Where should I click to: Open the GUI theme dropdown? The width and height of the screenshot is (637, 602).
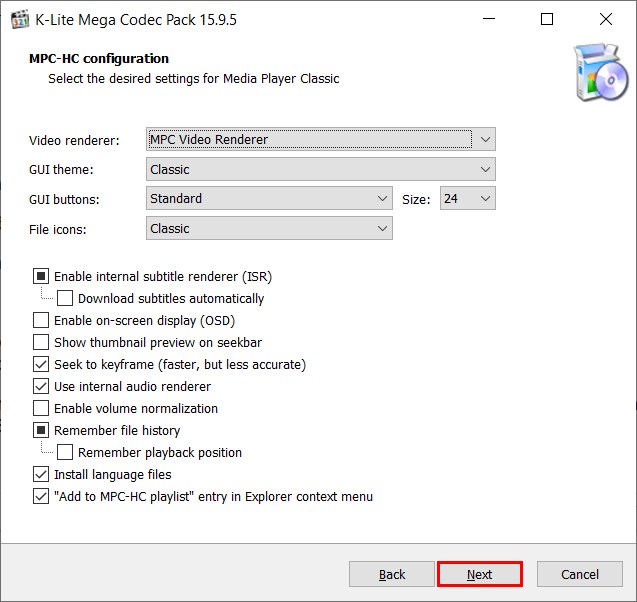321,169
